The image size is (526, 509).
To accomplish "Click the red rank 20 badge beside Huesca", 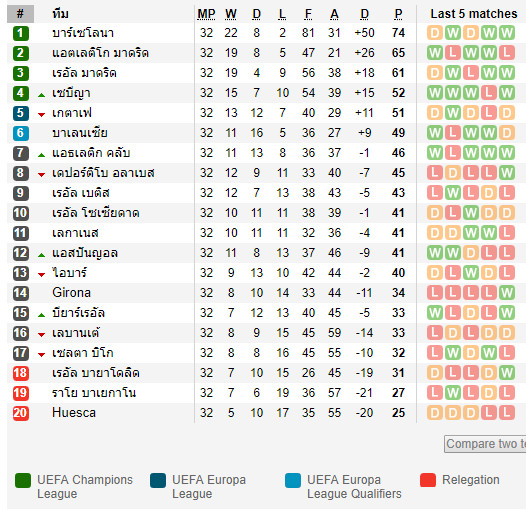I will click(20, 413).
